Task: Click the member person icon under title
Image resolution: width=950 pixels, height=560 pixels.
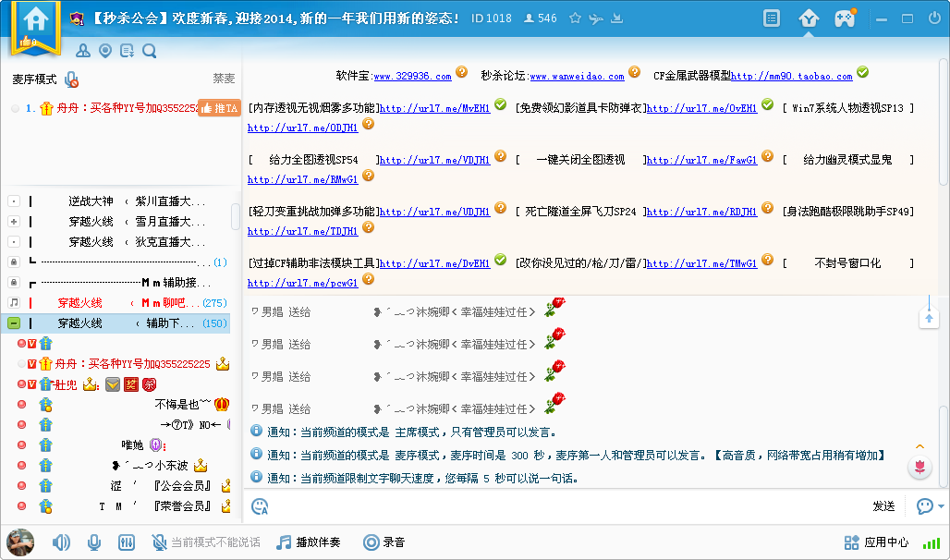Action: tap(83, 51)
